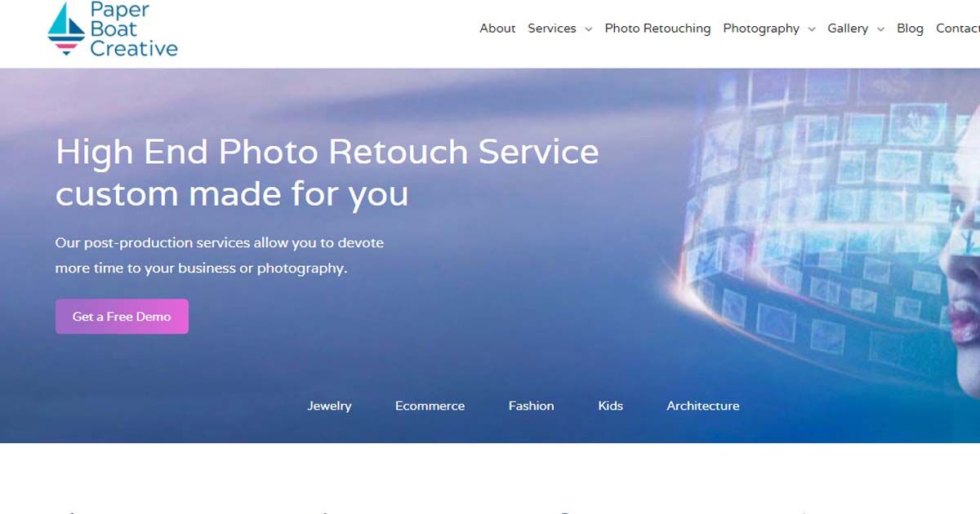Click the Paper Boat sailboat logo icon
Image resolution: width=980 pixels, height=514 pixels.
[x=66, y=29]
